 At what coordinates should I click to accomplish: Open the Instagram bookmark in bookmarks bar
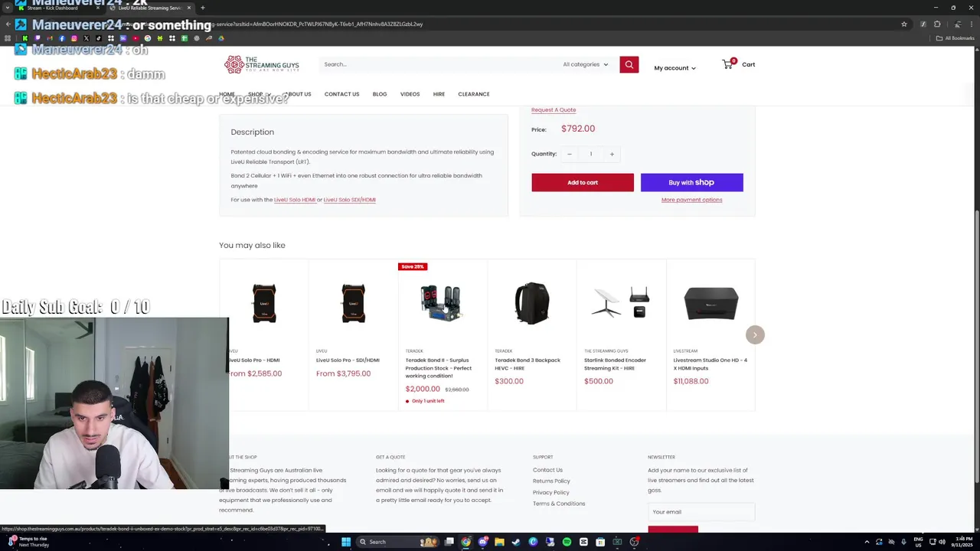[74, 38]
